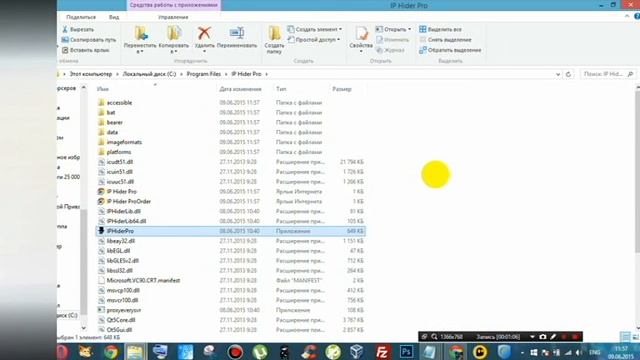Click the search IP Hider Pro field
Screen dimensions: 640x360
[x=608, y=74]
